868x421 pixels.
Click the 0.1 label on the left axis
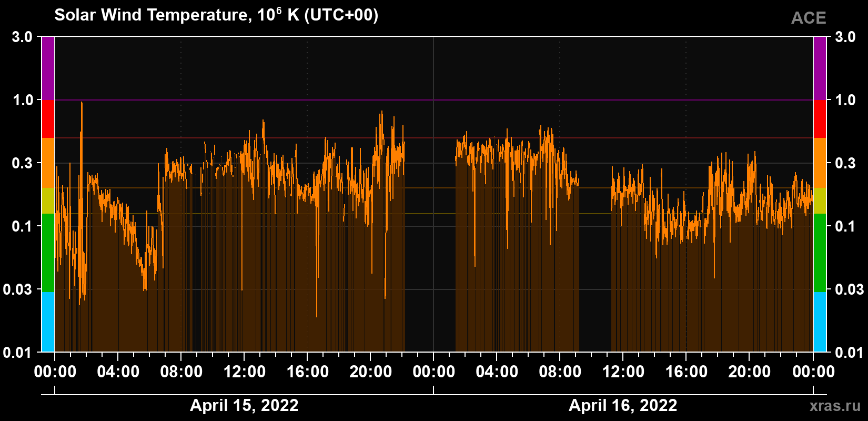coord(23,226)
